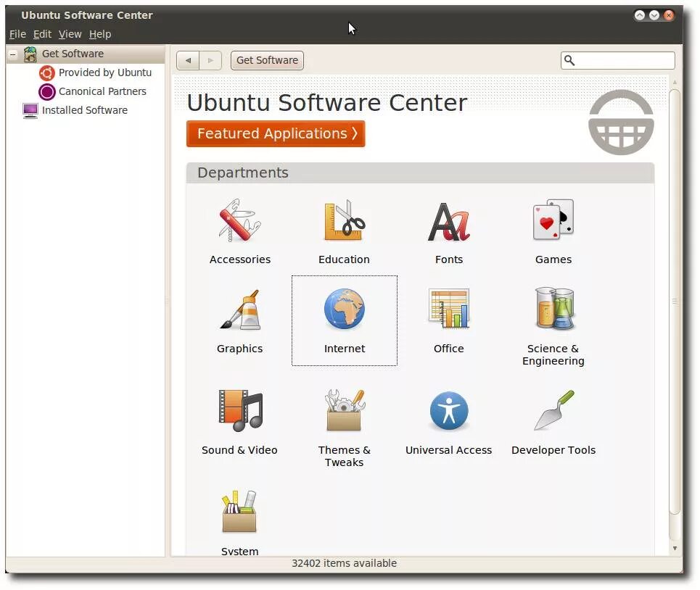
Task: Click the Get Software breadcrumb button
Action: click(267, 60)
